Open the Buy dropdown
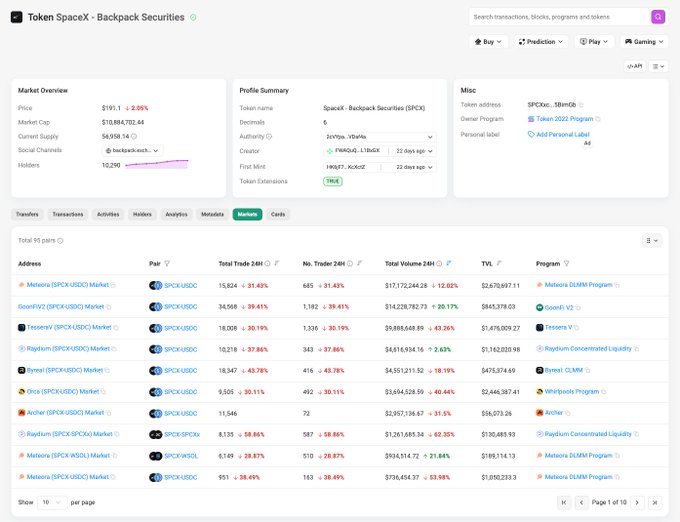 click(x=488, y=42)
